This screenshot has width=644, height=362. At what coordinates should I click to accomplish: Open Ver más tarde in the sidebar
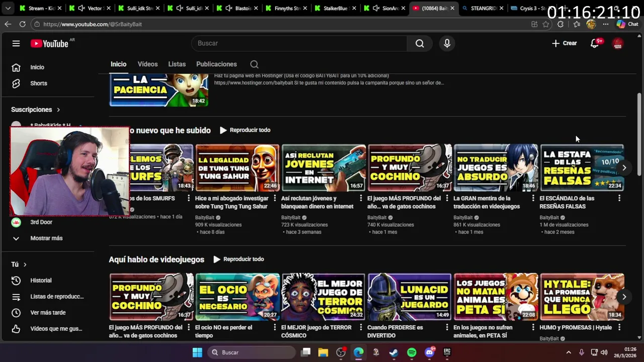(x=47, y=313)
